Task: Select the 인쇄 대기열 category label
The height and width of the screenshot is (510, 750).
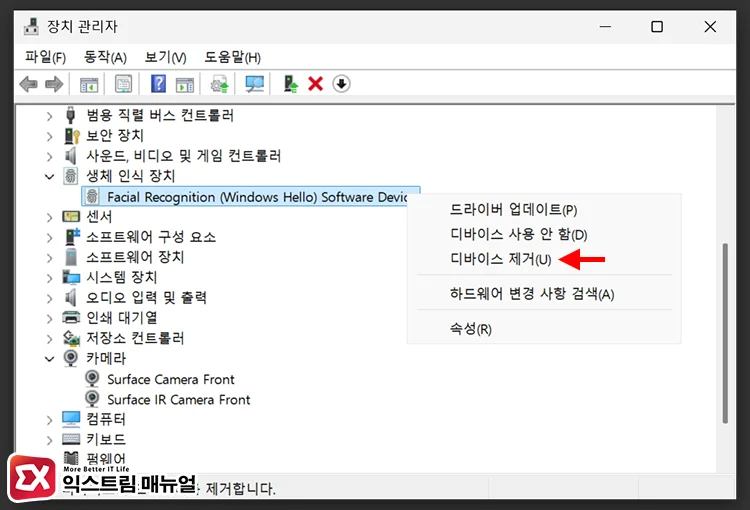Action: [121, 317]
